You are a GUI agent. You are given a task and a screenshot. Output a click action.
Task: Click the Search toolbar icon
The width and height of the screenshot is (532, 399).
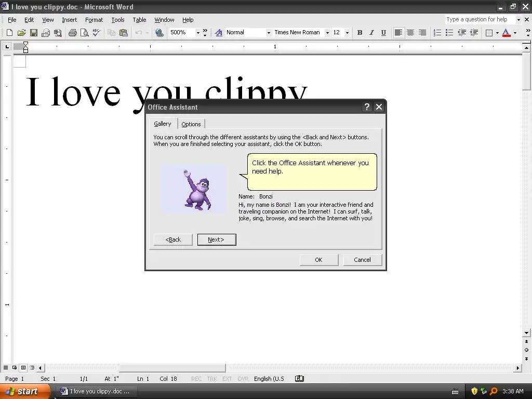(x=58, y=33)
